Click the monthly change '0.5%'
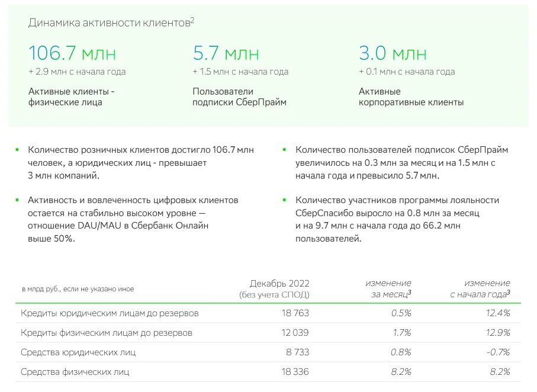The width and height of the screenshot is (537, 392). 401,313
